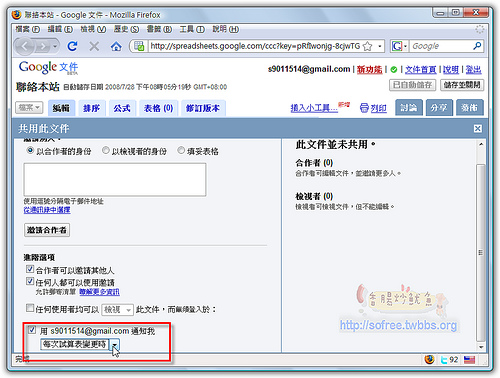Close the 共用此文件 panel with X
500x378 pixels.
point(478,128)
